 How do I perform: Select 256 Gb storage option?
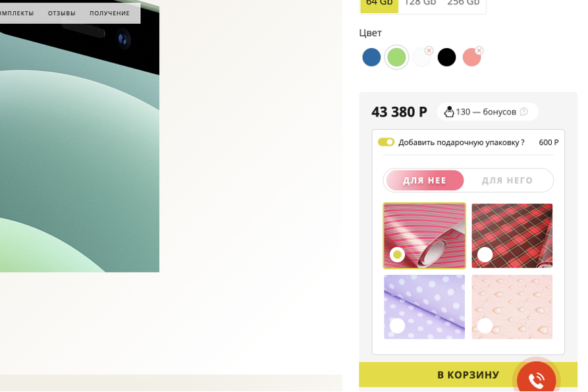point(464,4)
